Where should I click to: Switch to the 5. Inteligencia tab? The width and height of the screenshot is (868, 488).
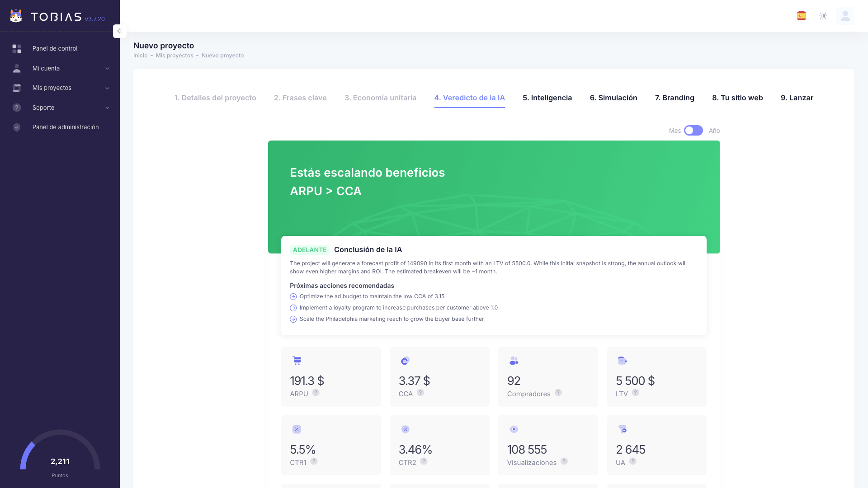[547, 98]
